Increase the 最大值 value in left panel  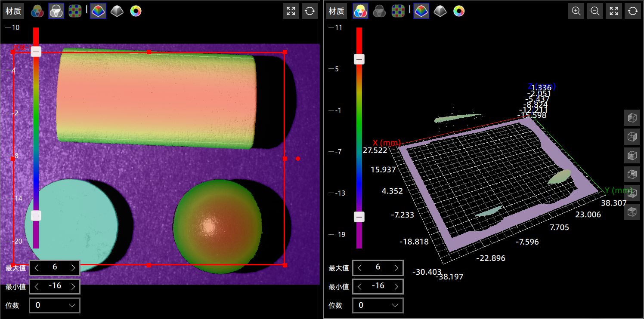pos(73,268)
